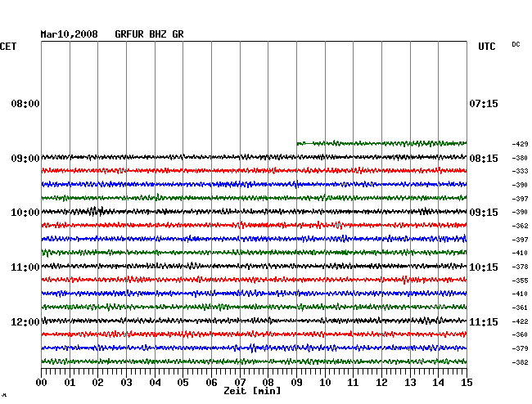Viewport: 532px width, 404px height.
Task: Click the 08:00 CET time label
Action: 25,103
